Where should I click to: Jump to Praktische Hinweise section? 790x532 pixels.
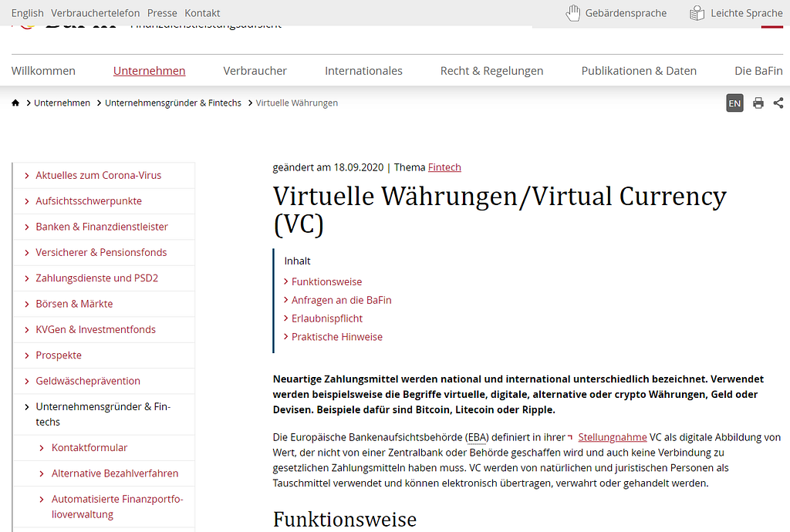tap(336, 337)
